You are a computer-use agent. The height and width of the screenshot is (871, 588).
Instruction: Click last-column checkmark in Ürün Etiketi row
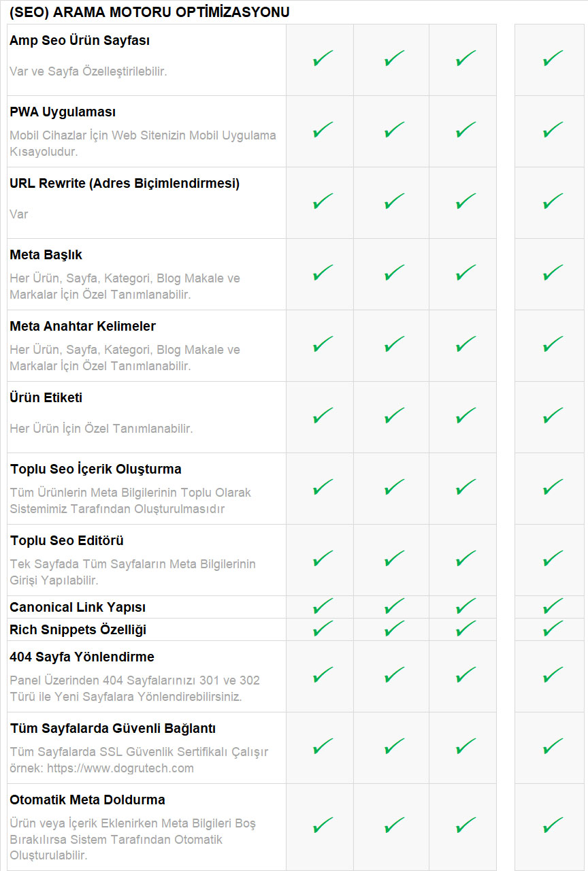coord(553,416)
